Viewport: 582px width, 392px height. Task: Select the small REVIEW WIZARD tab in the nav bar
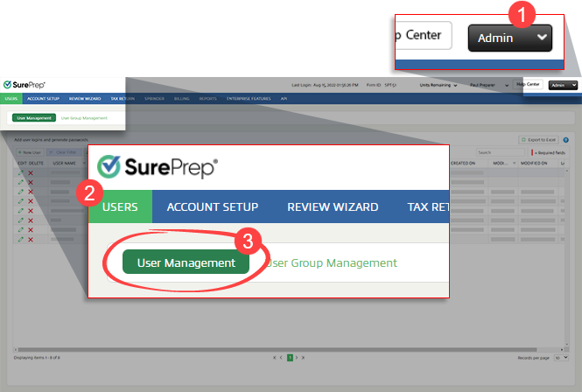tap(85, 99)
